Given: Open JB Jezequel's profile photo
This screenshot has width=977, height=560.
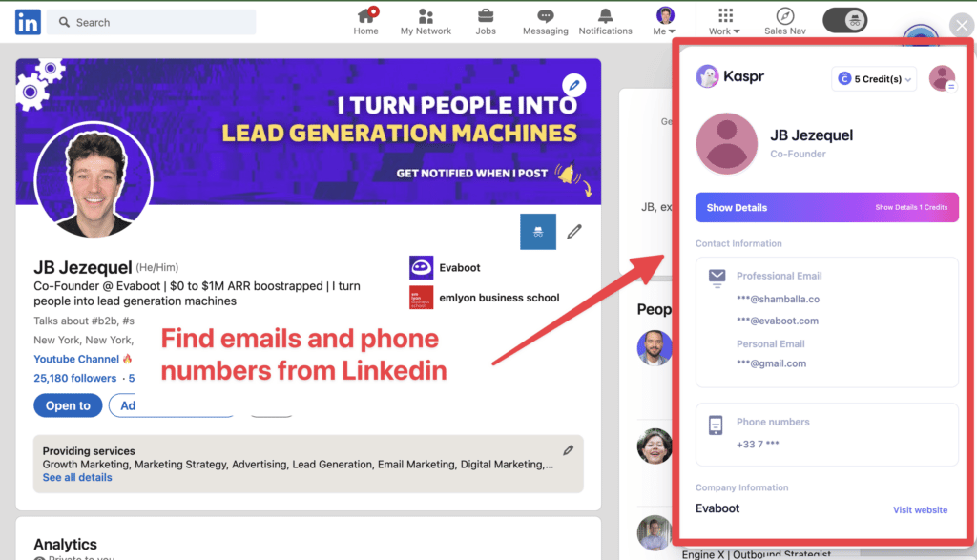Looking at the screenshot, I should pos(94,180).
